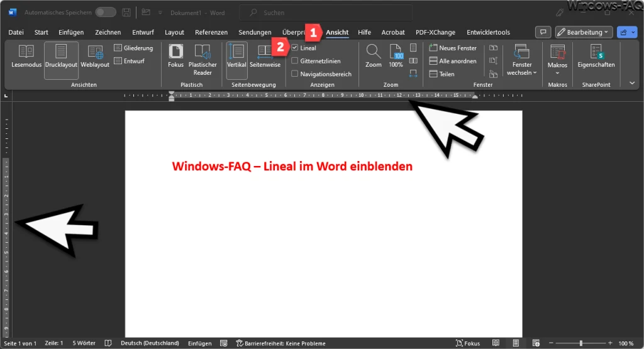Expand the share button dropdown arrow

(633, 32)
